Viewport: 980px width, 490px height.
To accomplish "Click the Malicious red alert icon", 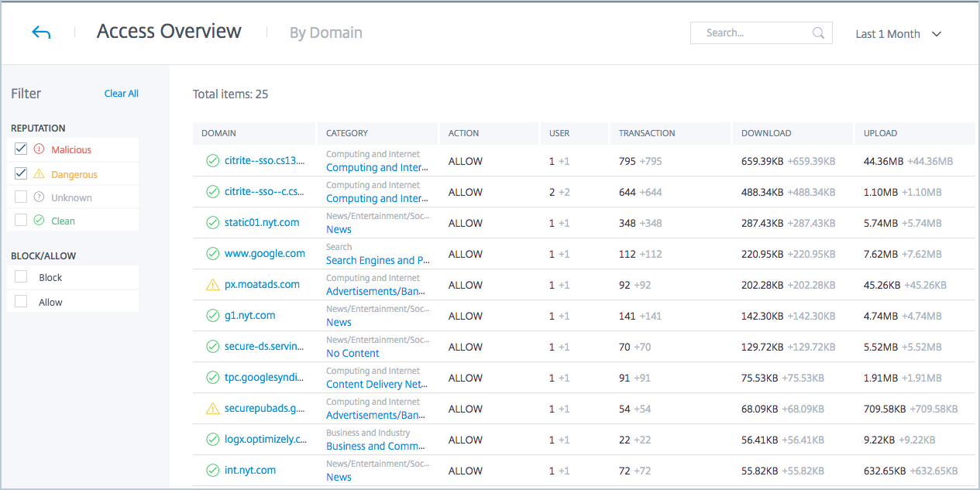I will 40,149.
